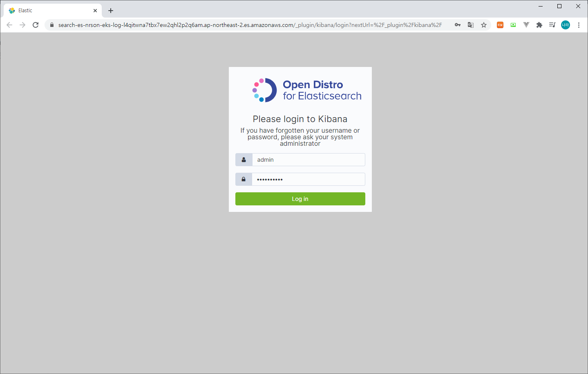Focus the masked password input field
Viewport: 588px width, 374px height.
tap(309, 179)
